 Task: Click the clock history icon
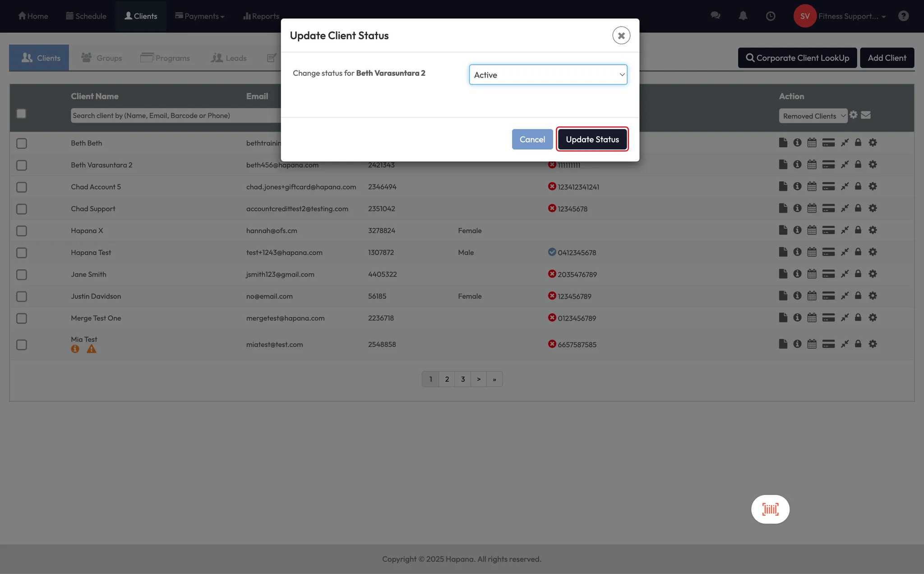(771, 16)
